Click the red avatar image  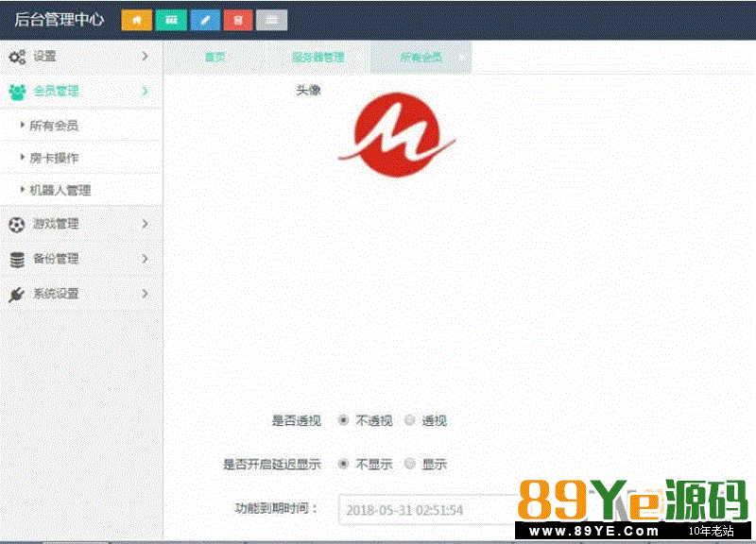tap(397, 135)
